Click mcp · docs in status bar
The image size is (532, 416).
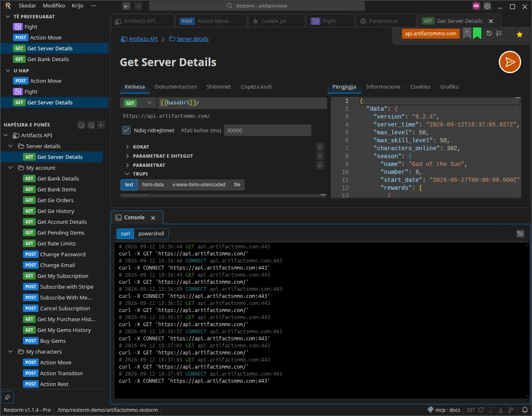tap(444, 410)
